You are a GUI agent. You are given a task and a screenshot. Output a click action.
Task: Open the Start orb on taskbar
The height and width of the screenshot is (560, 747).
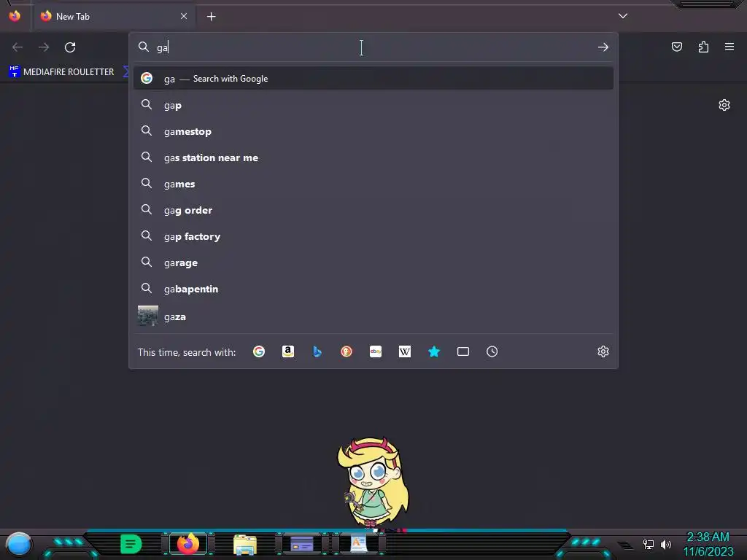(x=18, y=544)
